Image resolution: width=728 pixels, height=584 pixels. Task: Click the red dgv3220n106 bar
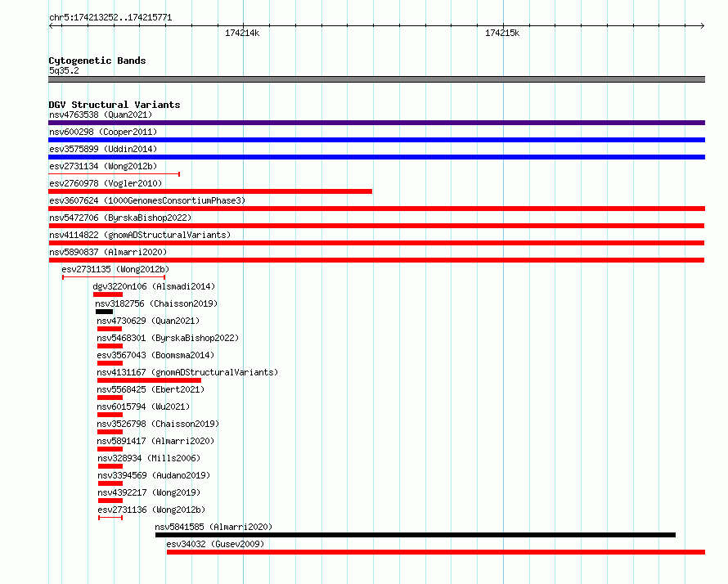click(x=108, y=294)
